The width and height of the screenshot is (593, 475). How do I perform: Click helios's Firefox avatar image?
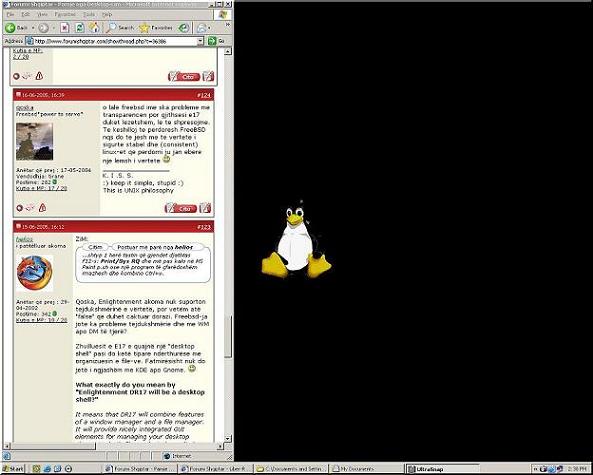point(34,273)
